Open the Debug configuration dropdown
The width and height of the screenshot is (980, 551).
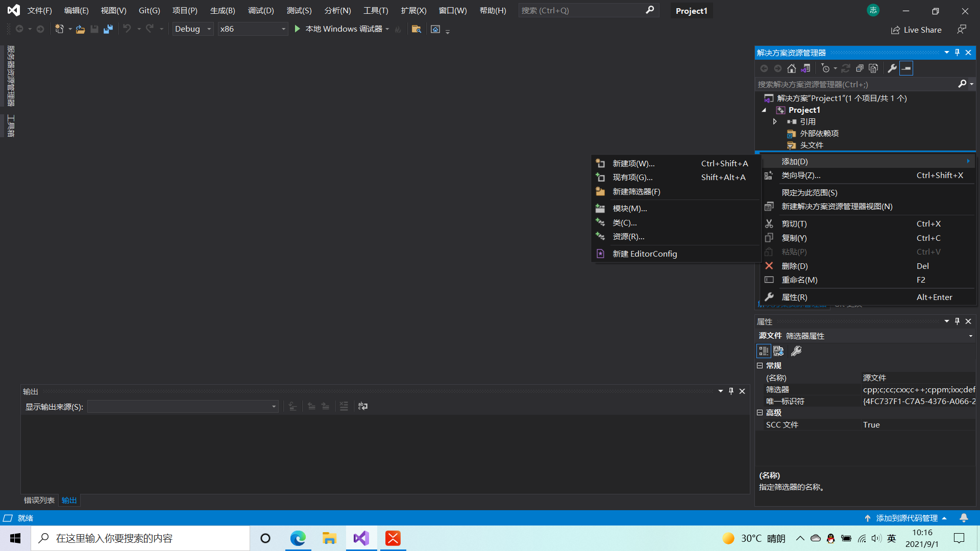tap(193, 29)
